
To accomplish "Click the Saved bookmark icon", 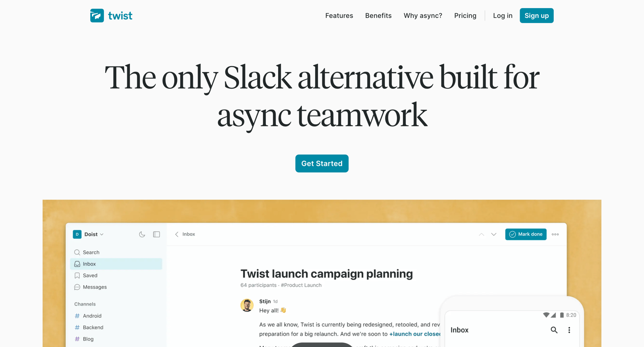I will point(77,275).
